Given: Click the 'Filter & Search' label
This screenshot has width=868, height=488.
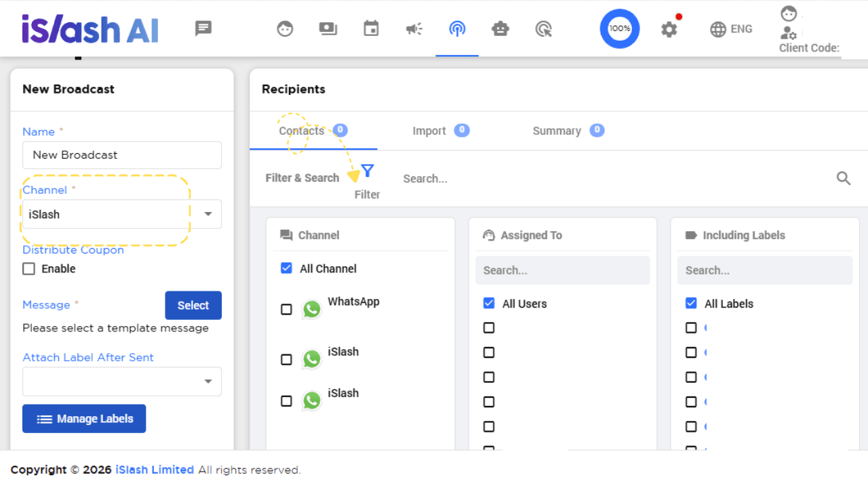Looking at the screenshot, I should [x=302, y=178].
